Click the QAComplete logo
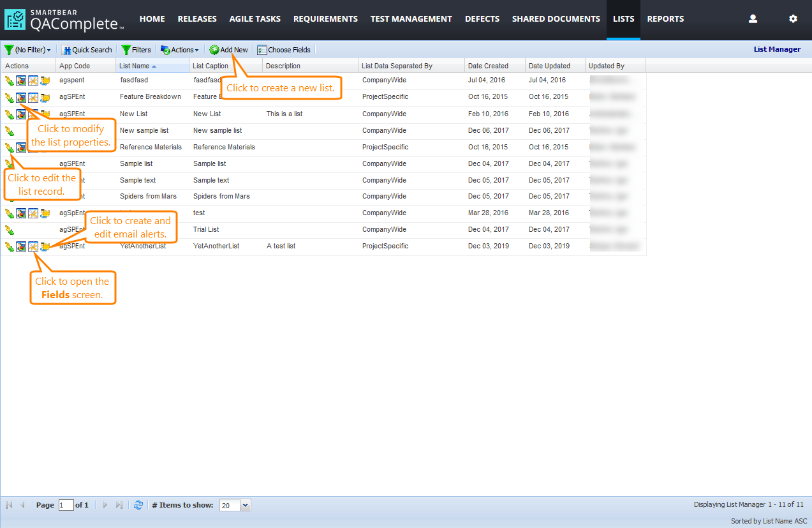This screenshot has width=812, height=528. (64, 20)
